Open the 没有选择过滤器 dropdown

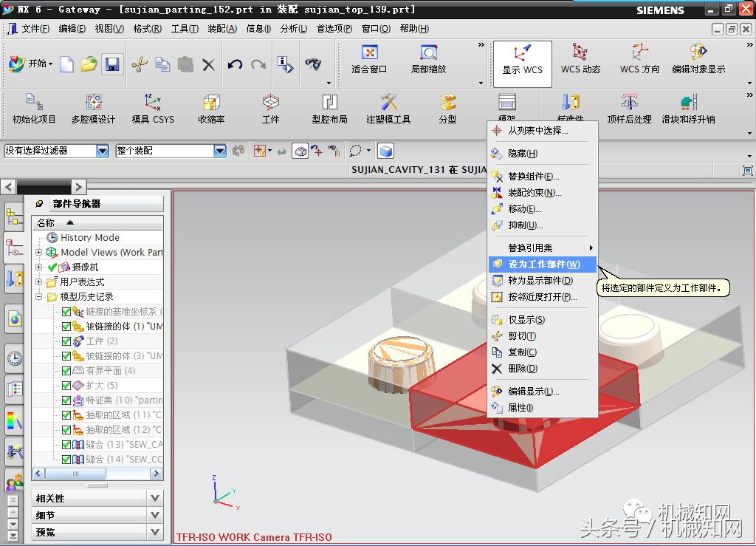pos(102,151)
